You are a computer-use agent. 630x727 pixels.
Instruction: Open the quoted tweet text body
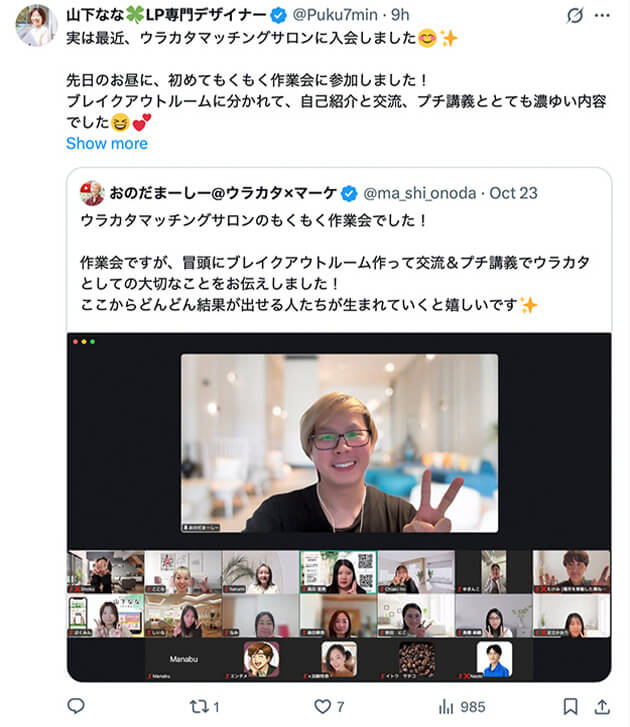click(335, 263)
